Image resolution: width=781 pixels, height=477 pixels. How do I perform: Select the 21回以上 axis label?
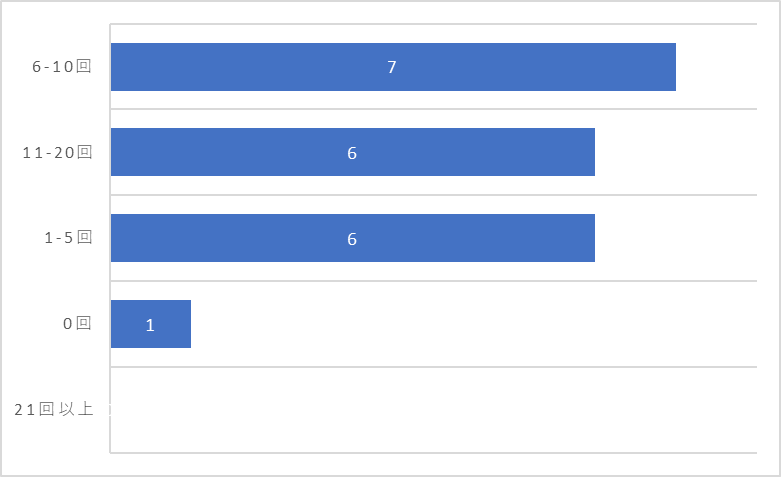tap(54, 409)
